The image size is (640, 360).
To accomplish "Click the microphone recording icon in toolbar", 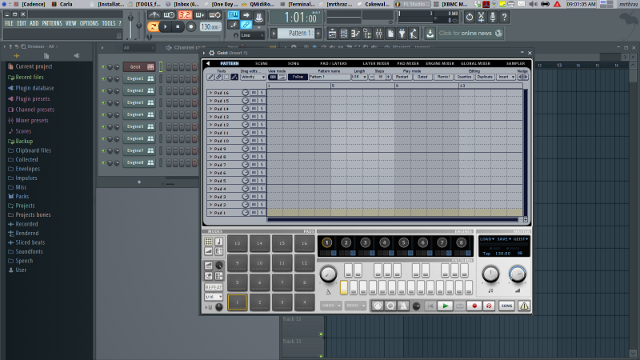I will tap(493, 17).
